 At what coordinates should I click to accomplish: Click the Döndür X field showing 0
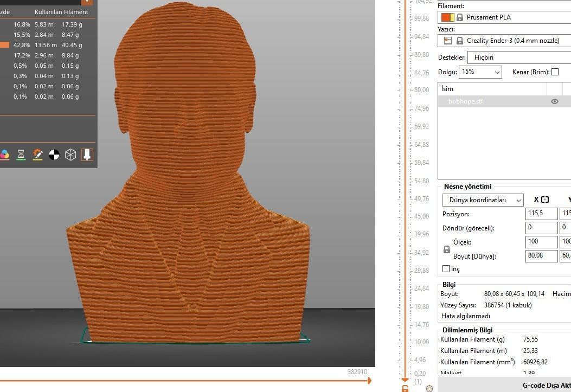541,228
